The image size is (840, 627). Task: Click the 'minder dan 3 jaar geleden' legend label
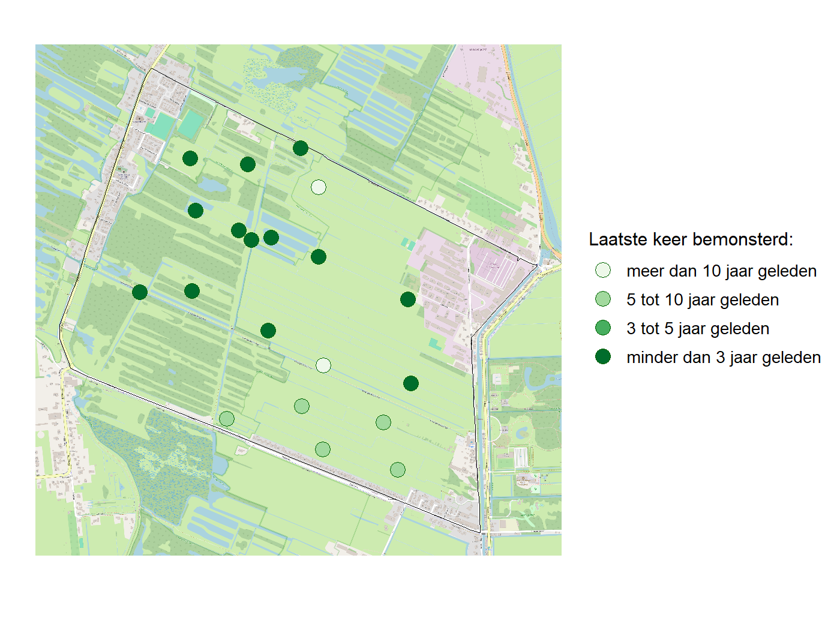click(724, 358)
